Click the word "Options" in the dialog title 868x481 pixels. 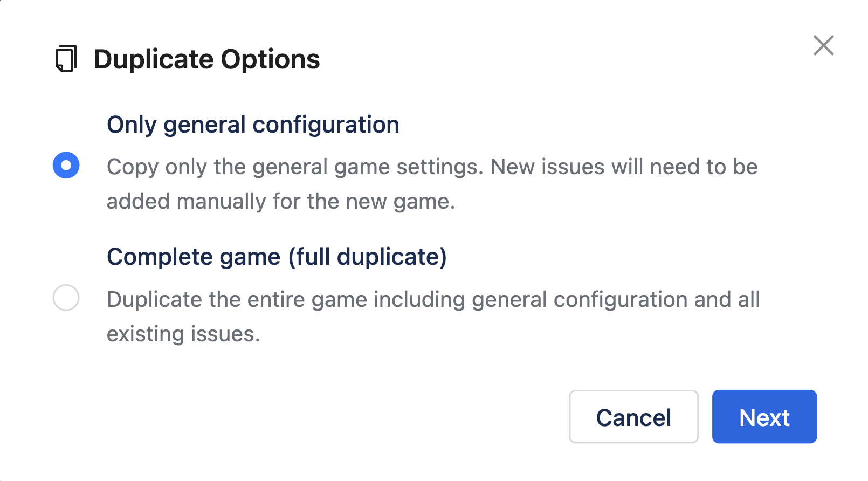pyautogui.click(x=270, y=59)
